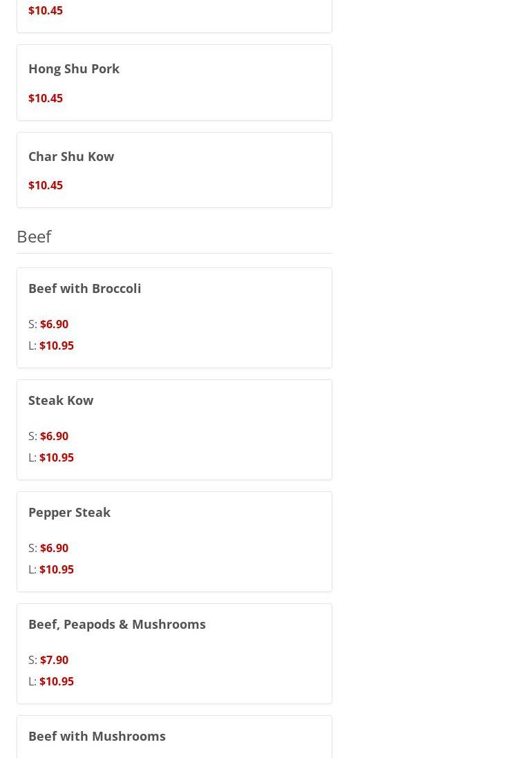Click the Hong Shu Pork $10.45 price

tap(46, 98)
